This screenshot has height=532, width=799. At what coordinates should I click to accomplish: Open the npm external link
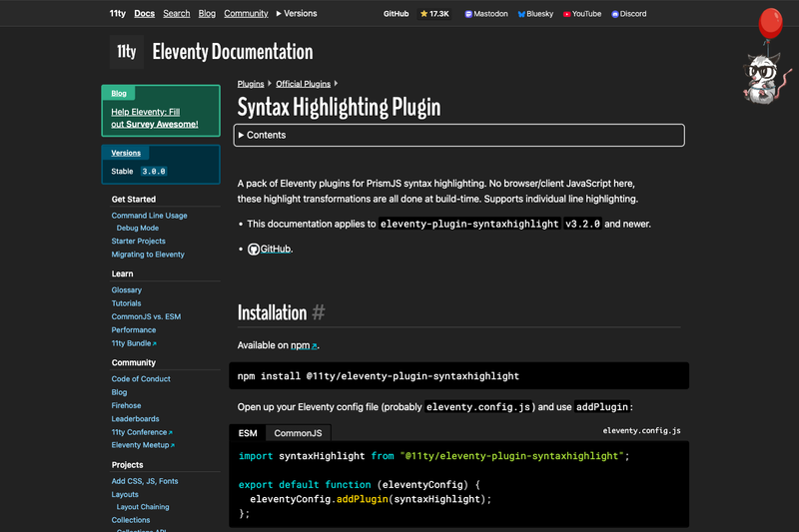(x=304, y=345)
